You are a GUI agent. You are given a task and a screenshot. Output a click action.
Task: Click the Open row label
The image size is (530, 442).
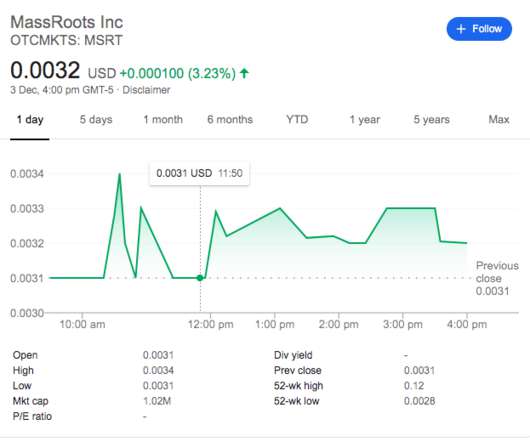[x=25, y=355]
